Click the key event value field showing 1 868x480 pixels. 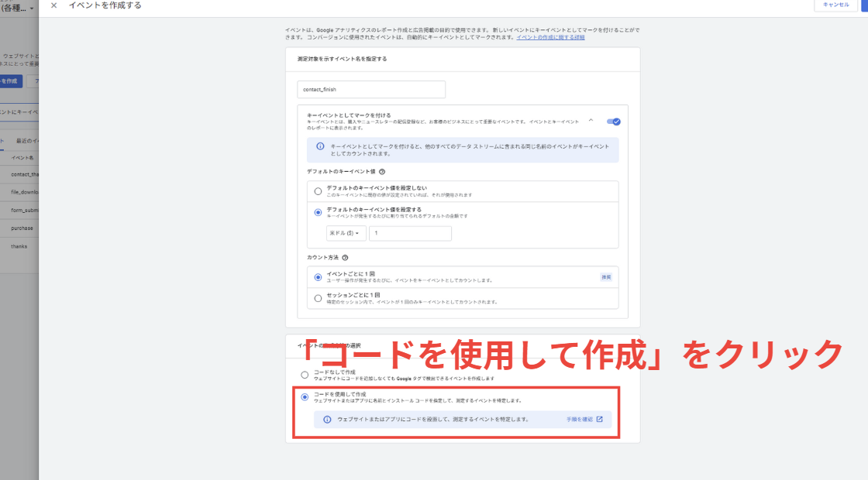410,233
